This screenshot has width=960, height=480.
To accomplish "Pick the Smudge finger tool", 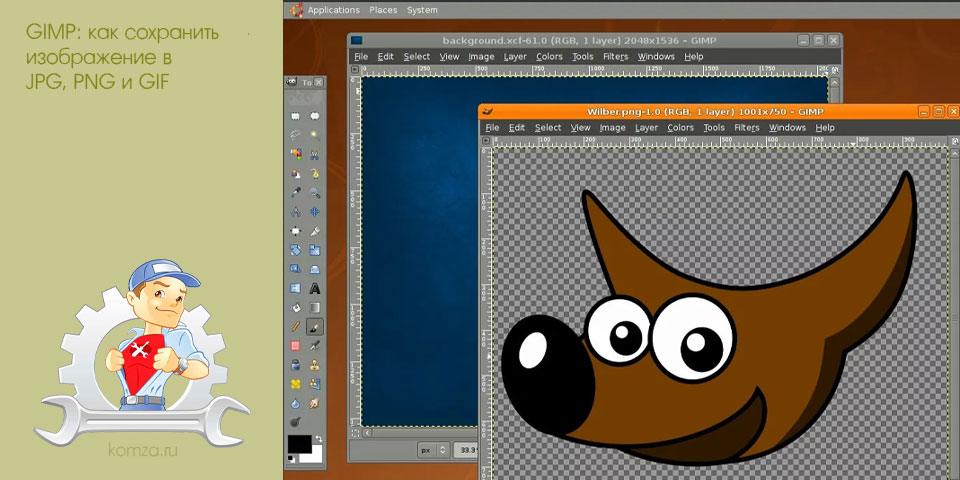I will point(315,403).
